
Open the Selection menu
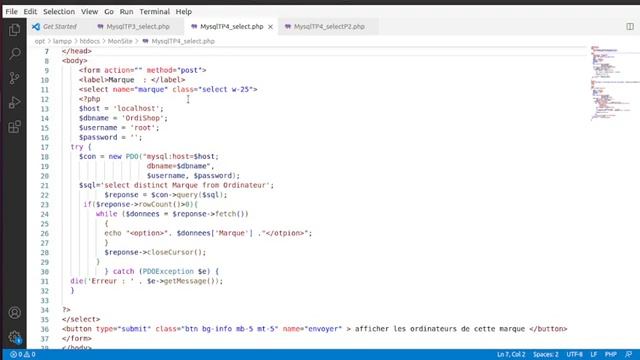[x=59, y=11]
